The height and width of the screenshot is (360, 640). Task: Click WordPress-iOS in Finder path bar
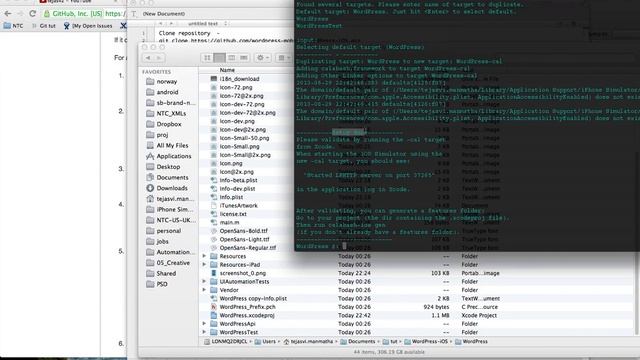pyautogui.click(x=426, y=342)
